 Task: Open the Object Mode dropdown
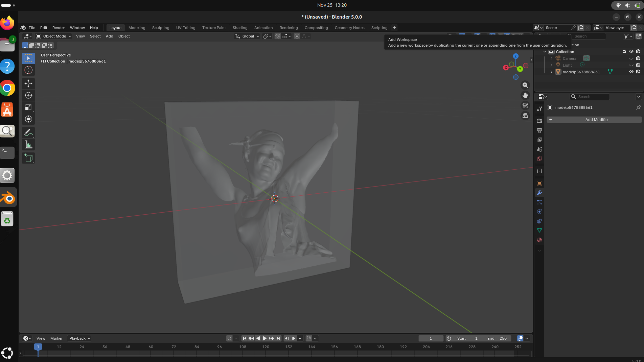click(54, 36)
